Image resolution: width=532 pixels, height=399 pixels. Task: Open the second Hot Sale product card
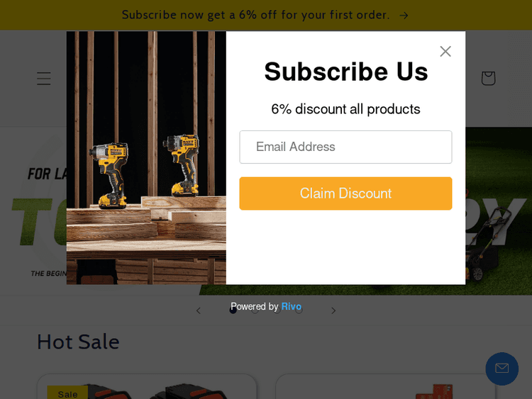pos(385,386)
